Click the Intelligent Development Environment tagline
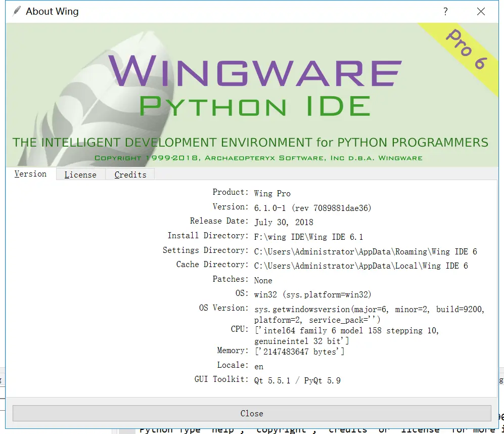This screenshot has width=504, height=434. click(x=250, y=142)
